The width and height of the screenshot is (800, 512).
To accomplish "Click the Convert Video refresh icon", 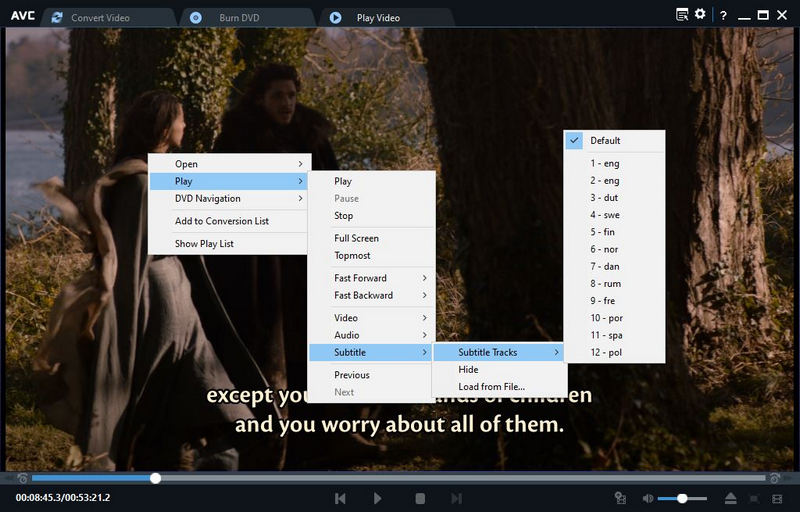I will (57, 18).
